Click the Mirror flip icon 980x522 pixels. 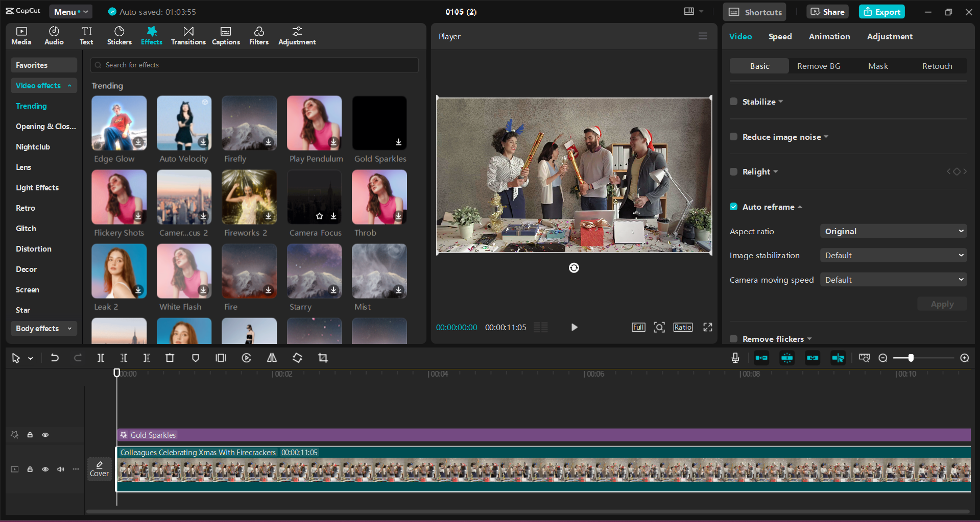pos(272,358)
